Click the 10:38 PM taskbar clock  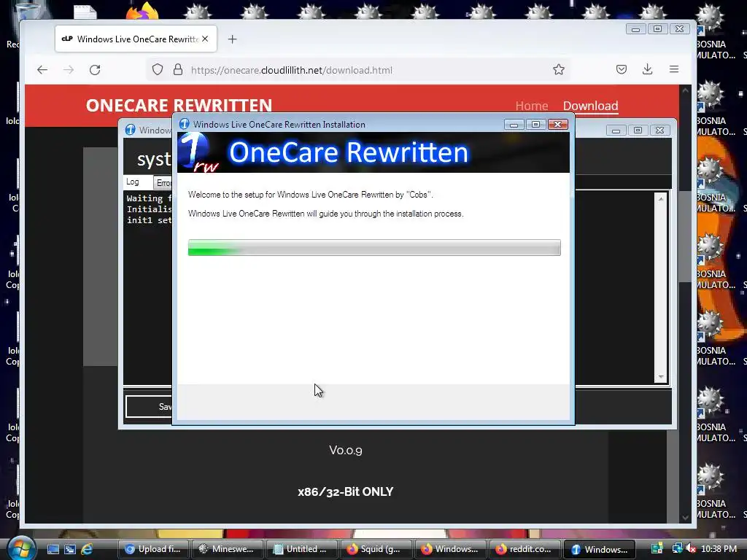pos(719,549)
